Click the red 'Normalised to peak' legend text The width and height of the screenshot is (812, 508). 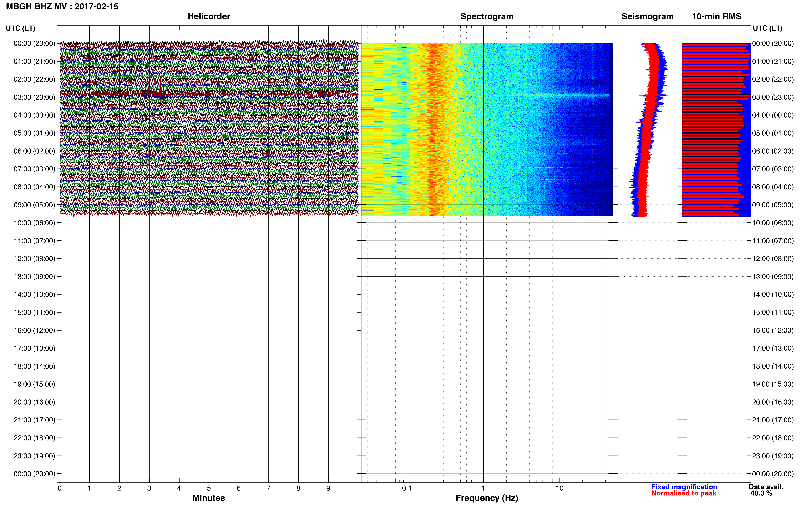684,493
